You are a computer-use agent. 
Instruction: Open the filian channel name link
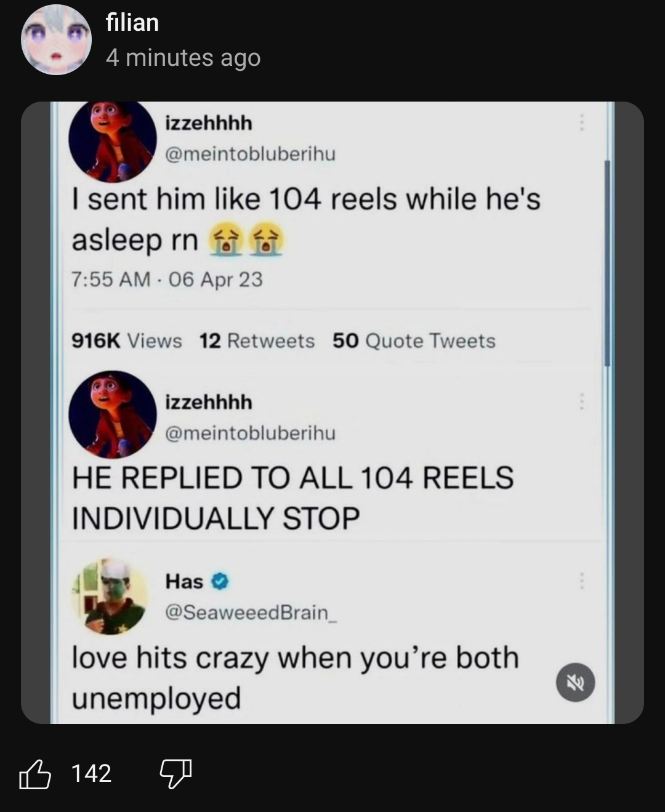pyautogui.click(x=132, y=23)
